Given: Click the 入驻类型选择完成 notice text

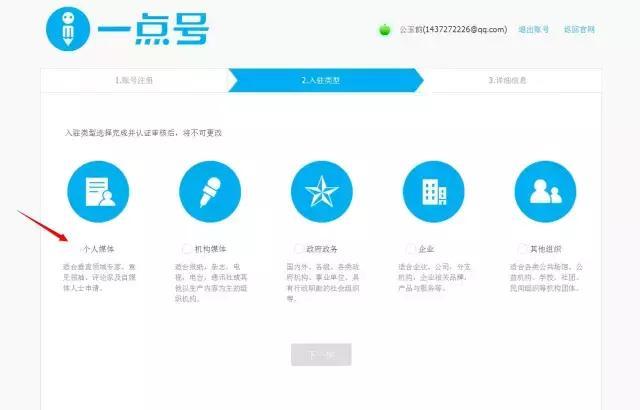Looking at the screenshot, I should coord(143,133).
